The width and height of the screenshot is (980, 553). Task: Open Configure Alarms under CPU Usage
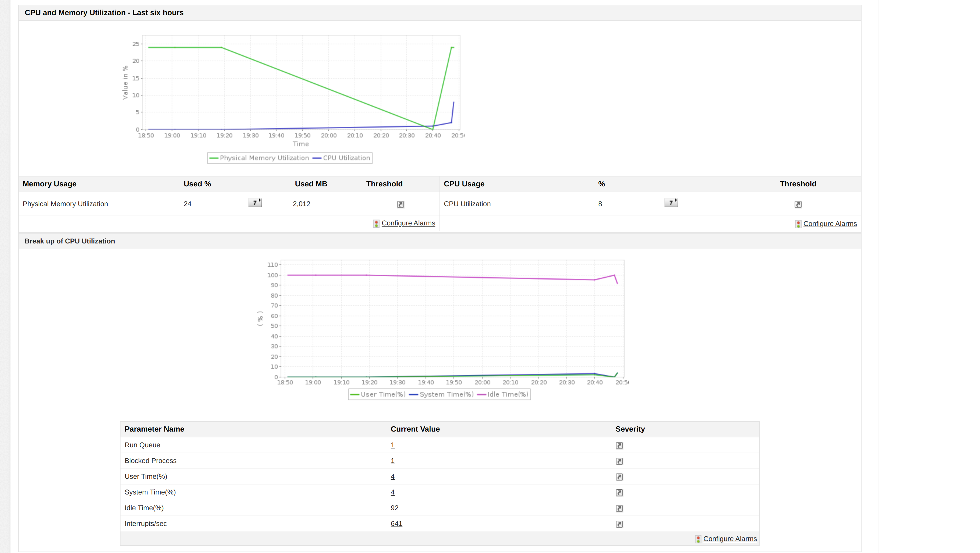pyautogui.click(x=830, y=224)
